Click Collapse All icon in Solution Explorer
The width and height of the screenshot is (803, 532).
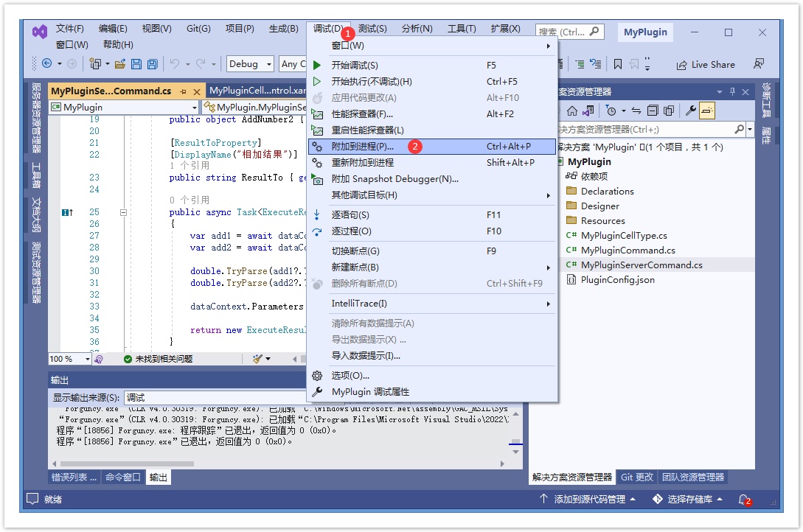point(653,111)
